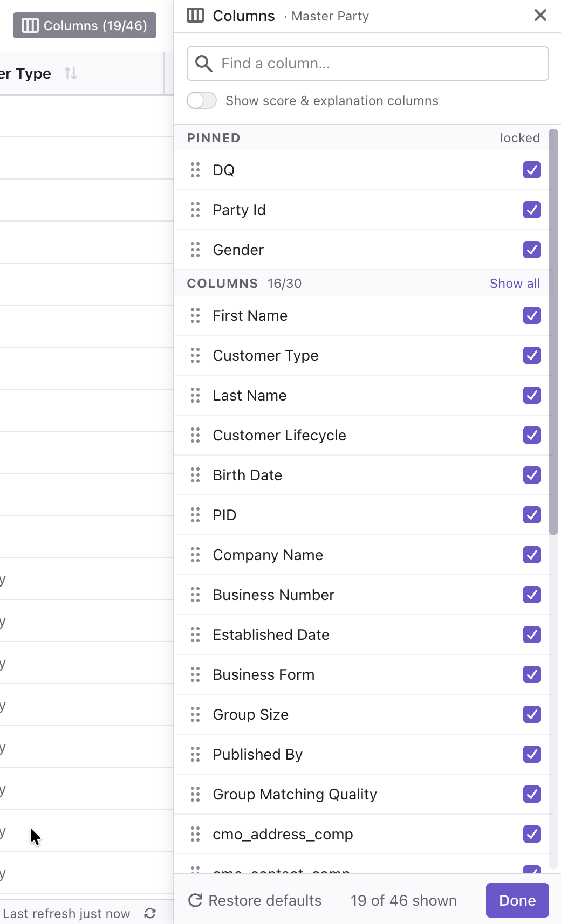The image size is (561, 924).
Task: Uncheck the cmo_address_comp checkbox
Action: 532,834
